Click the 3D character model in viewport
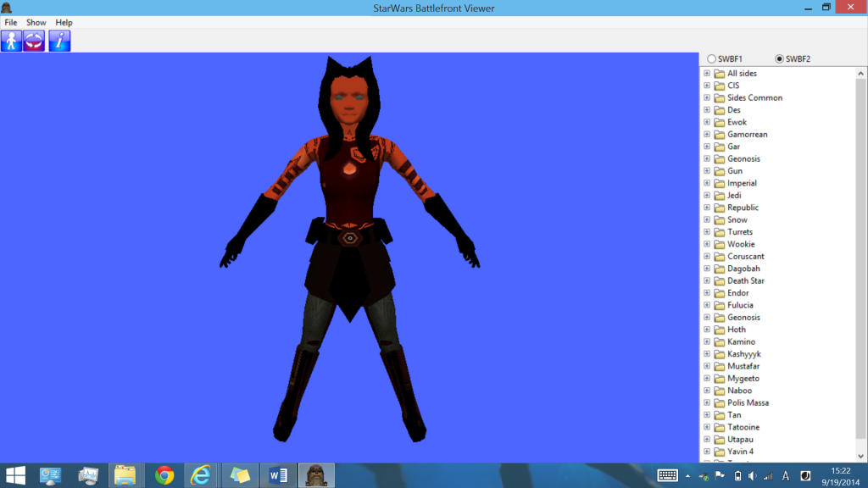Viewport: 868px width, 488px height. click(349, 249)
